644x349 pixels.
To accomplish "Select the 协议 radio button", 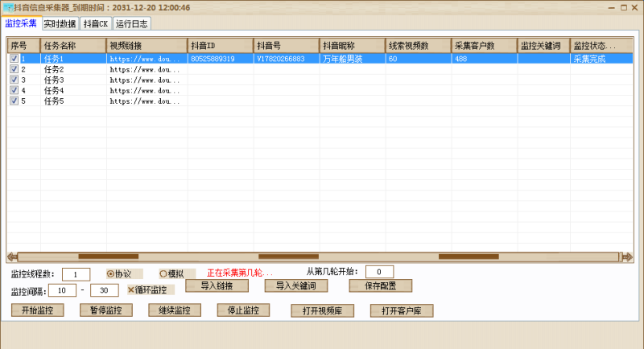I will pos(111,273).
